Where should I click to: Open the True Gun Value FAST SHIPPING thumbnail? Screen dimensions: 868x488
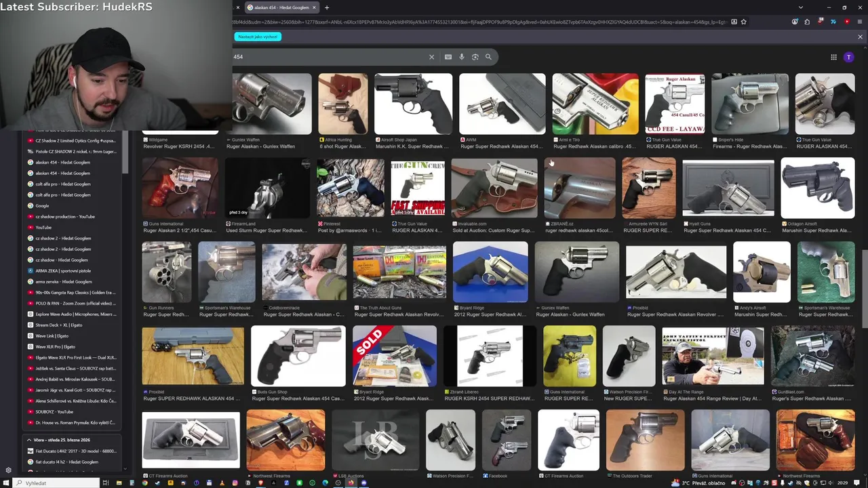tap(418, 188)
